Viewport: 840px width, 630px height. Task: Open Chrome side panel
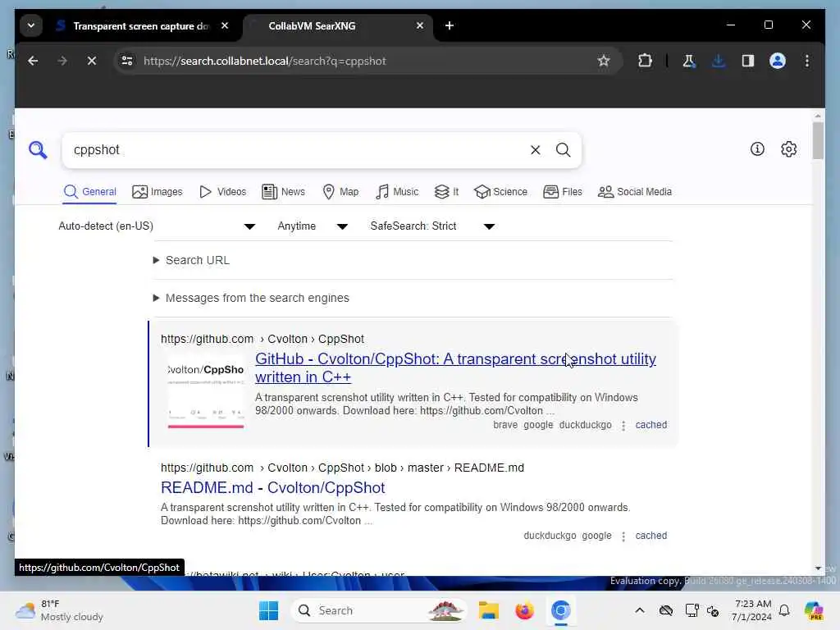point(748,61)
